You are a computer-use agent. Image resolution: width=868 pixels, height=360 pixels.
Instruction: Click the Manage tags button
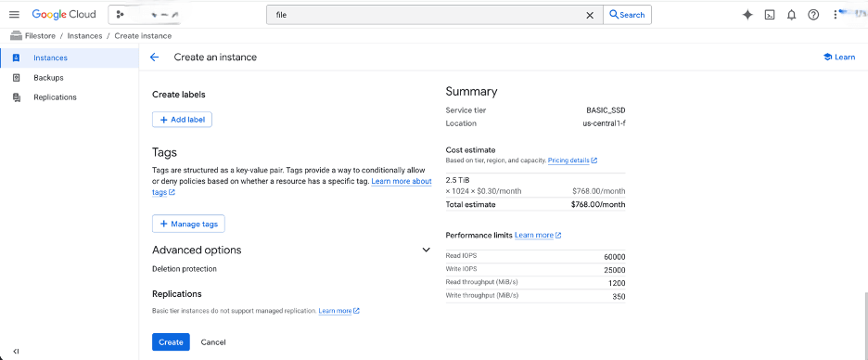188,224
